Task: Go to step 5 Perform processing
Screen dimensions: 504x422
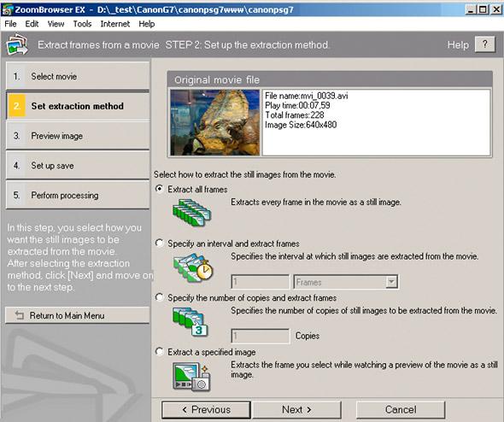Action: coord(78,195)
